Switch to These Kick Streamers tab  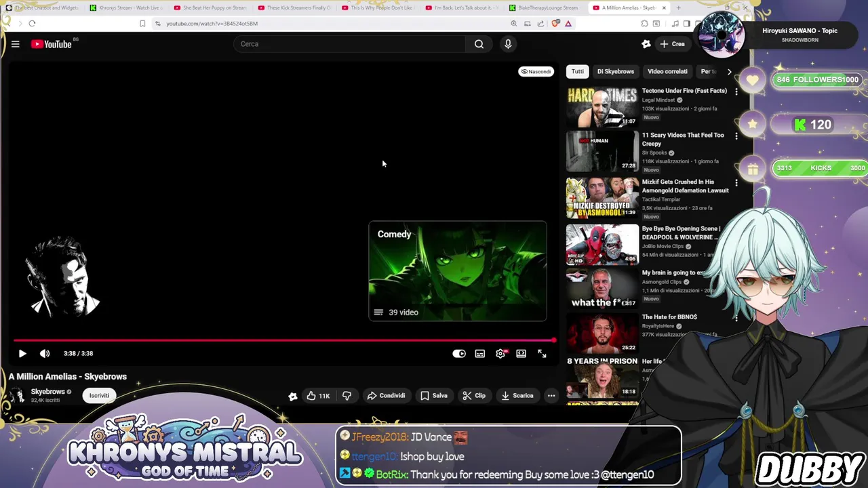(294, 8)
